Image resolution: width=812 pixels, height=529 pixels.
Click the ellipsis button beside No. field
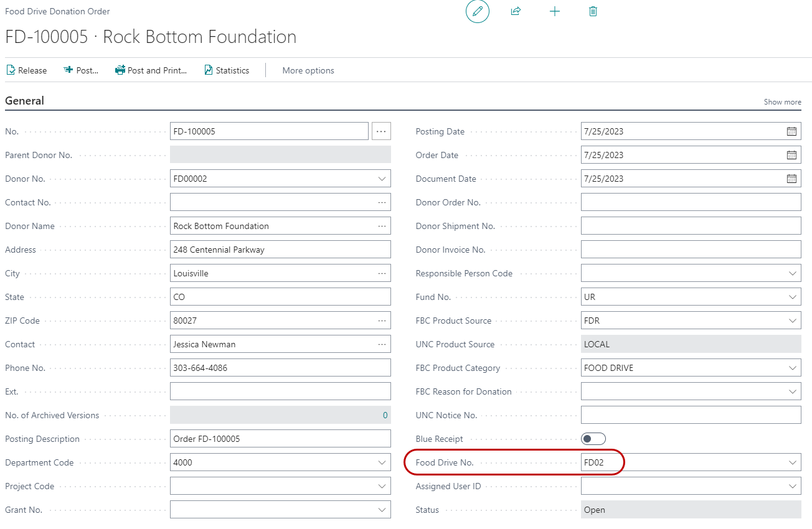[x=381, y=131]
